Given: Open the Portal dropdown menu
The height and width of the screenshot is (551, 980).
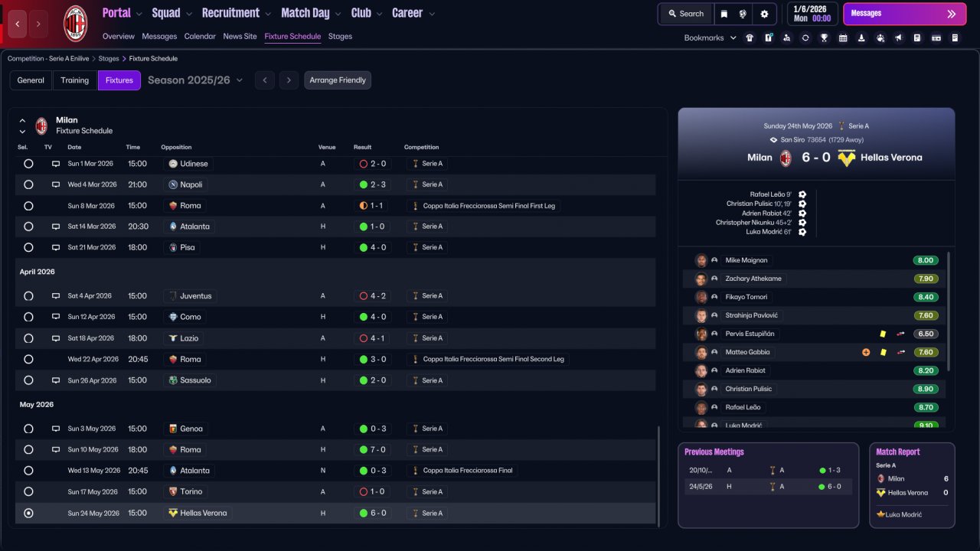Looking at the screenshot, I should pyautogui.click(x=122, y=13).
